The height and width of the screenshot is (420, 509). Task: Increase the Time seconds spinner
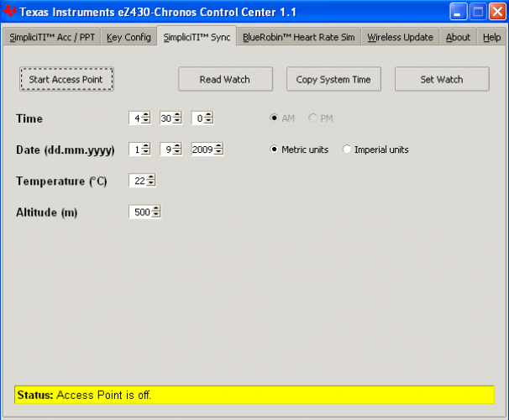(x=209, y=115)
